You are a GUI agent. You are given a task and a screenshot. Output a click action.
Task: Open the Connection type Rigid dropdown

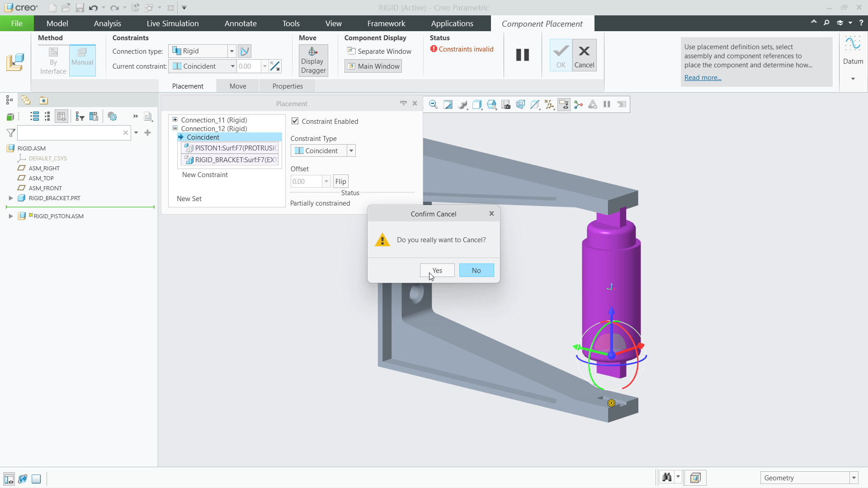[x=231, y=51]
